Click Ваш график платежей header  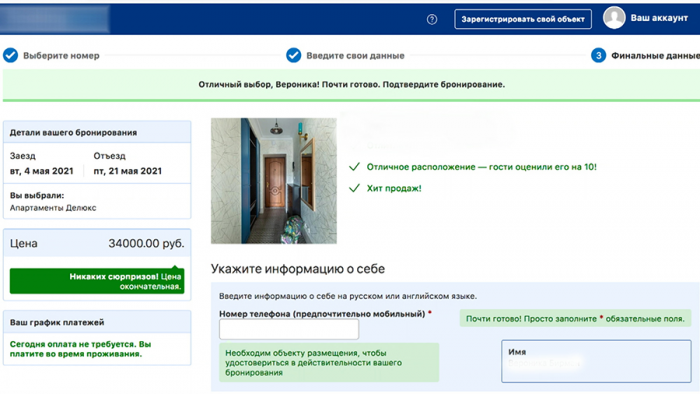pos(57,322)
